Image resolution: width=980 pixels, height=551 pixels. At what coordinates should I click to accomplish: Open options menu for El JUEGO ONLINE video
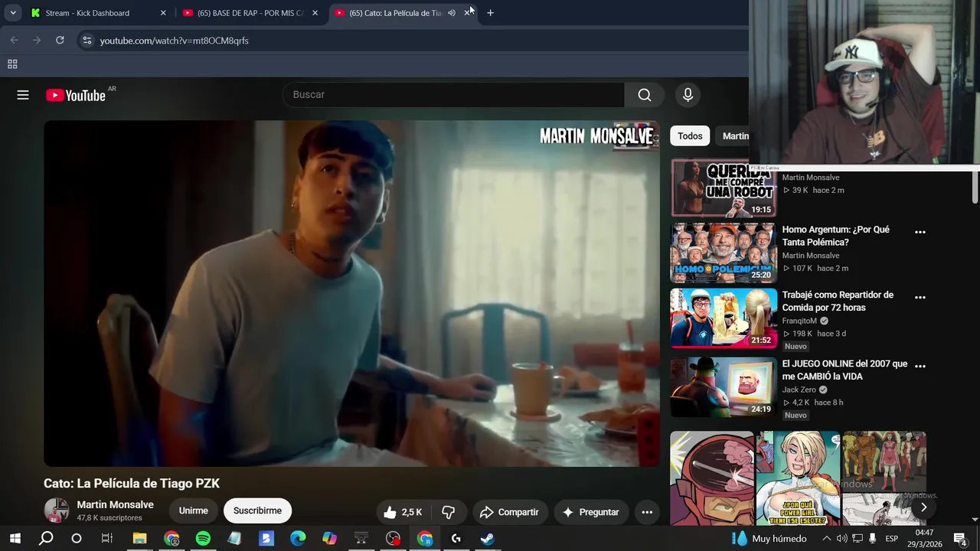(920, 366)
